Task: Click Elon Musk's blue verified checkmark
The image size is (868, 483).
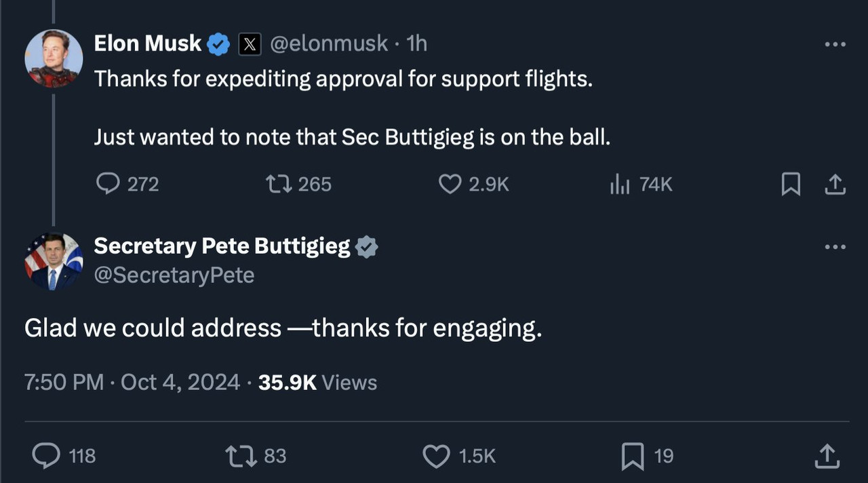Action: (218, 45)
